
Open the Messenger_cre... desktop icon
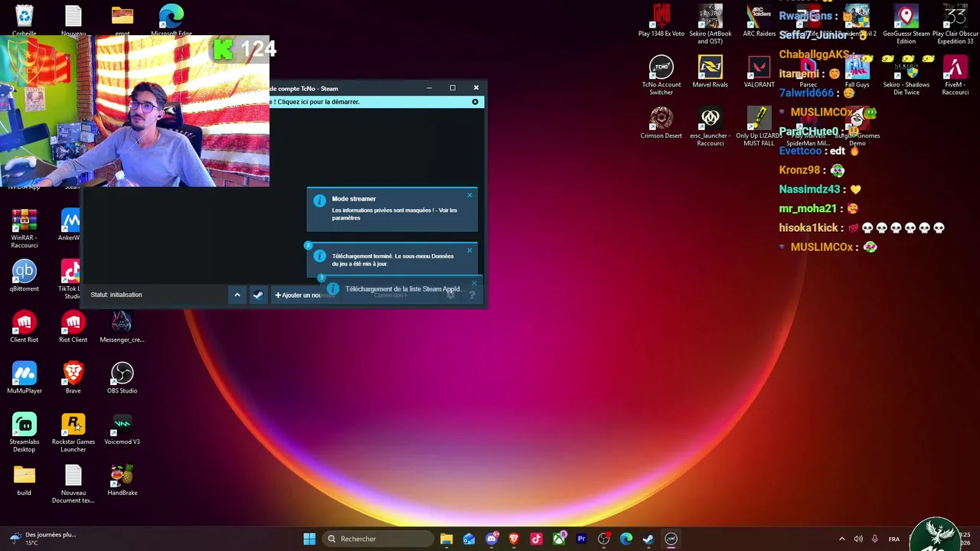coord(122,327)
